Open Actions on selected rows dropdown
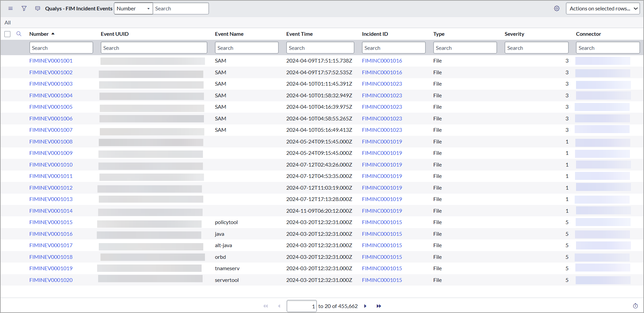Image resolution: width=644 pixels, height=313 pixels. 602,9
